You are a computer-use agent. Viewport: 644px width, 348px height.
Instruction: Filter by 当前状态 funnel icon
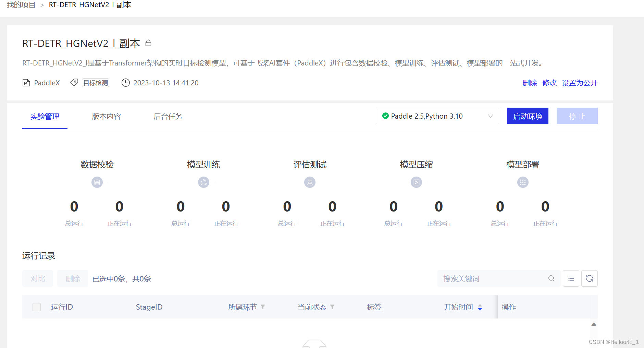[332, 307]
